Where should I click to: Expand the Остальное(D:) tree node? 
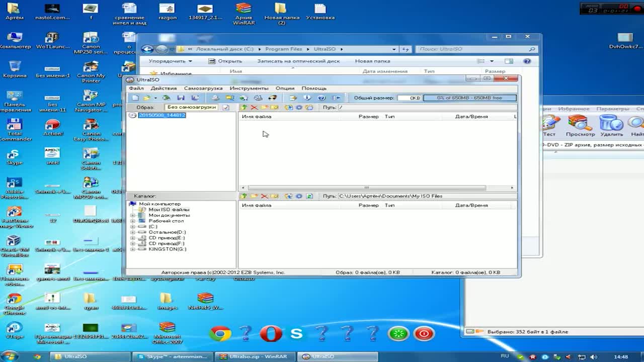[x=133, y=232]
